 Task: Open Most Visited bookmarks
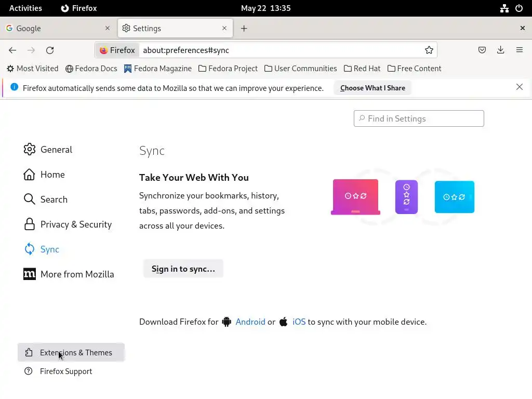pos(33,69)
